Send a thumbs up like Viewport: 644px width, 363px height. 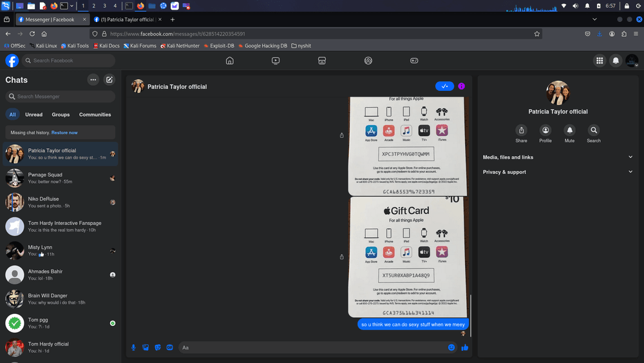464,348
